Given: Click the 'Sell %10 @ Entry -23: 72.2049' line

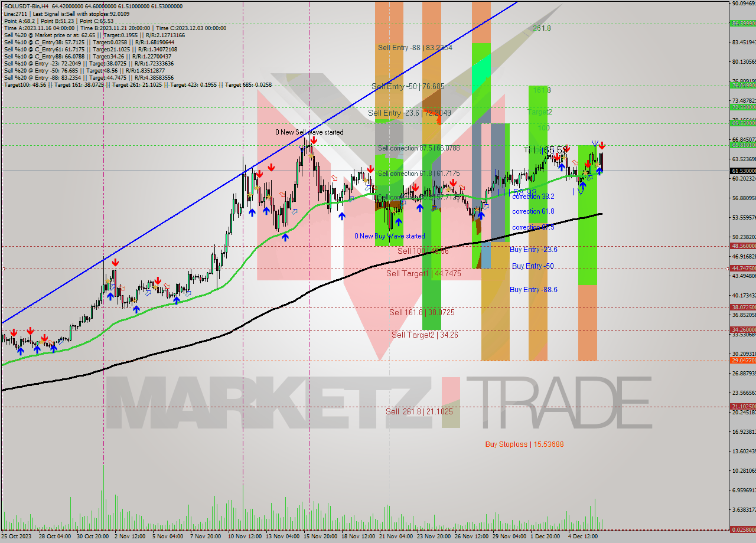Looking at the screenshot, I should (x=89, y=63).
